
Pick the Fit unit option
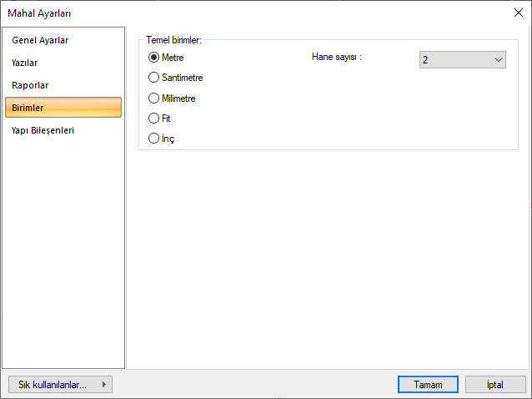pyautogui.click(x=153, y=119)
